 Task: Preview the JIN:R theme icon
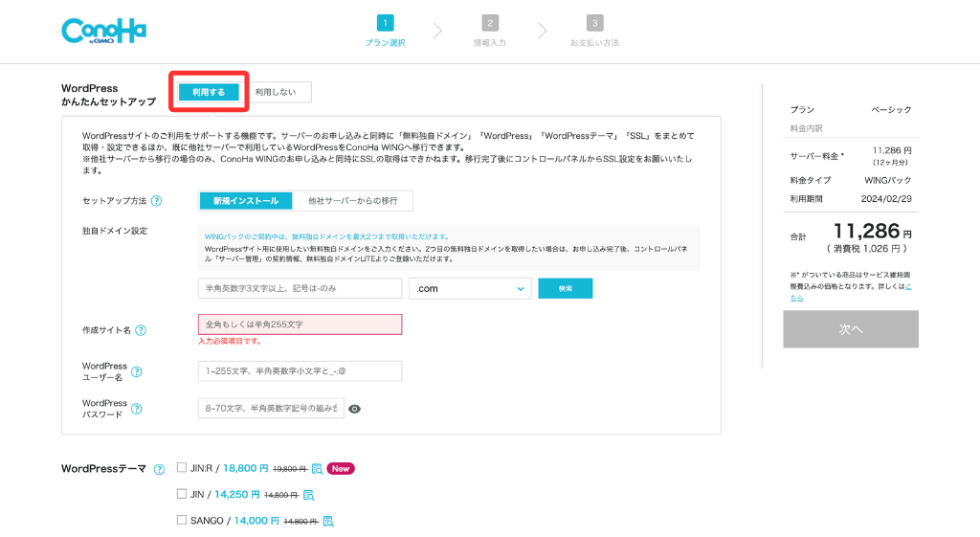pos(317,469)
